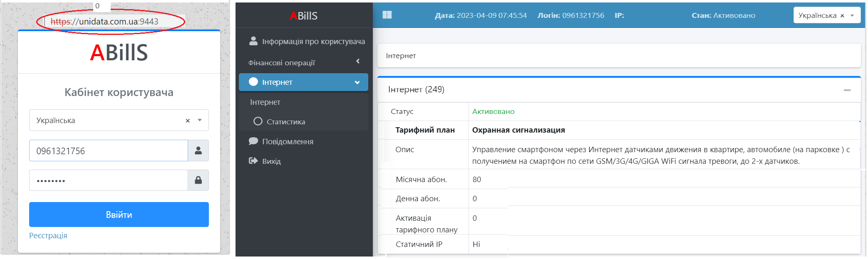Viewport: 868px width, 259px height.
Task: Click the Інтернет (249) panel title
Action: coord(416,89)
